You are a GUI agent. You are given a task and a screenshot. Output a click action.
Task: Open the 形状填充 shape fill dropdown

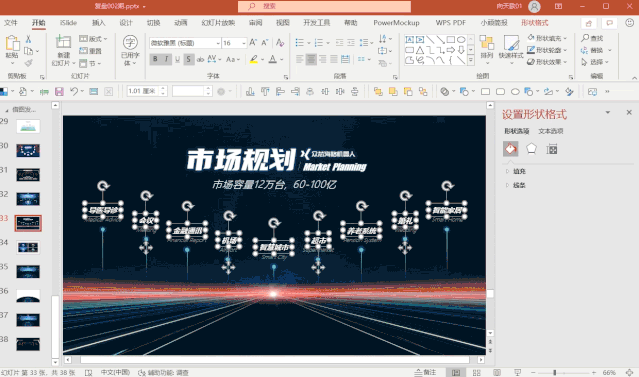(547, 38)
